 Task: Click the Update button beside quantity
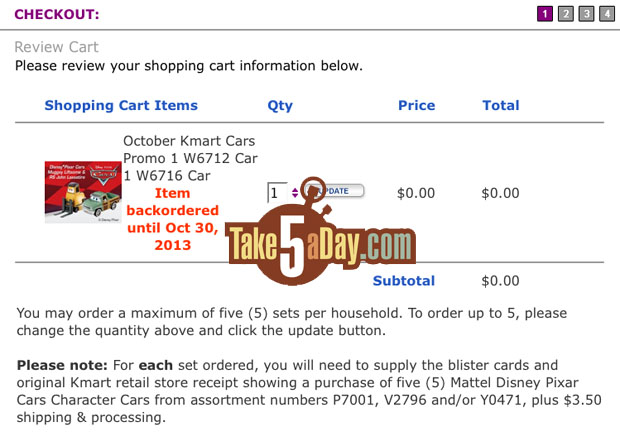[334, 191]
